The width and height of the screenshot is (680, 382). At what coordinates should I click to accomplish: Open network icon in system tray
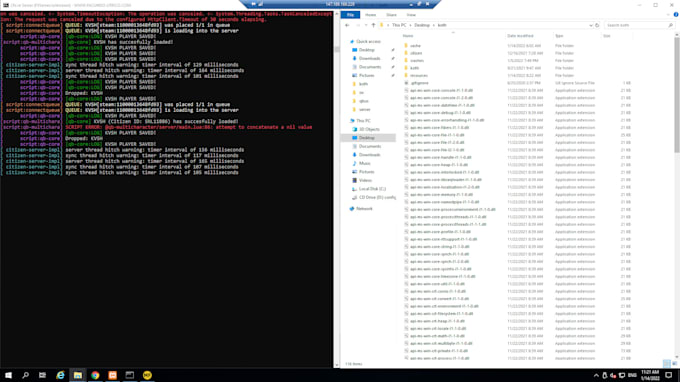pos(622,375)
